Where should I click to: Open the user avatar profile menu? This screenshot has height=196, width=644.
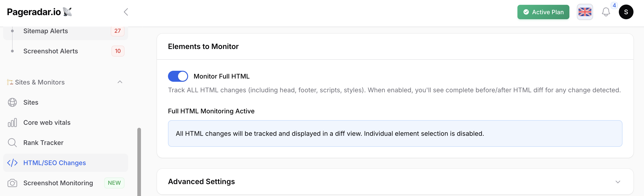[626, 12]
